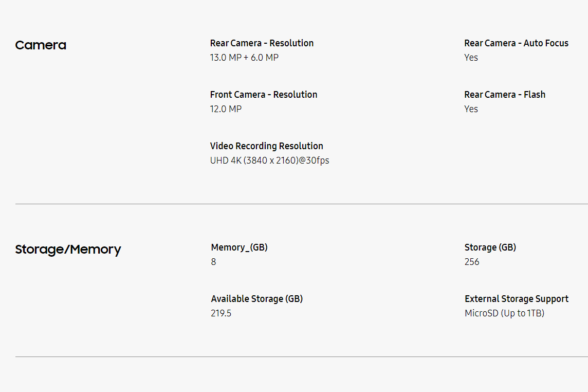
Task: Click the Storage (GB) label
Action: pyautogui.click(x=490, y=247)
